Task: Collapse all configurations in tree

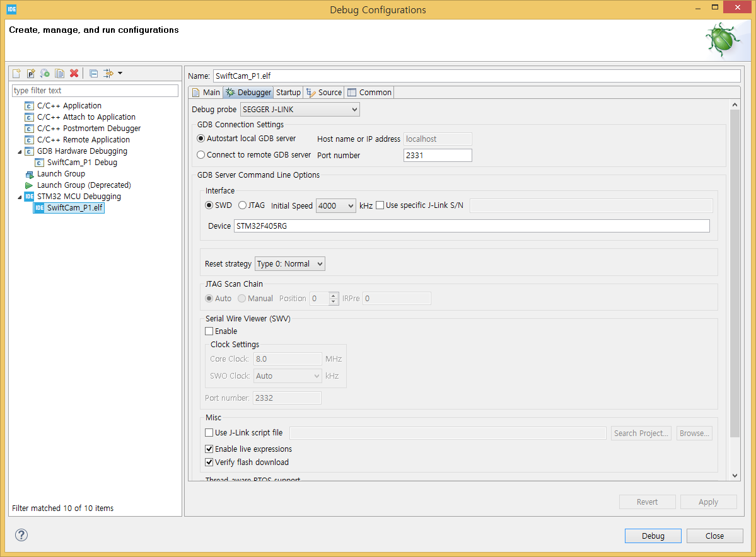Action: [x=93, y=73]
